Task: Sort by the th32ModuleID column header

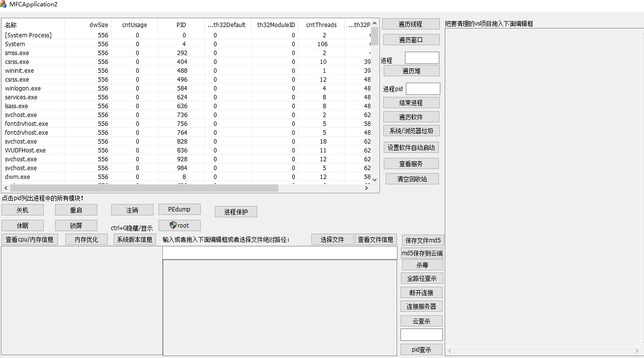Action: click(275, 25)
